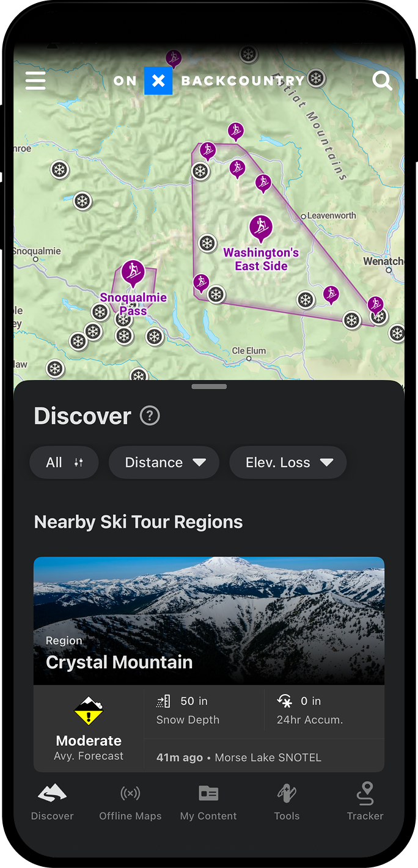The image size is (418, 868).
Task: Expand the Distance dropdown
Action: 164,462
